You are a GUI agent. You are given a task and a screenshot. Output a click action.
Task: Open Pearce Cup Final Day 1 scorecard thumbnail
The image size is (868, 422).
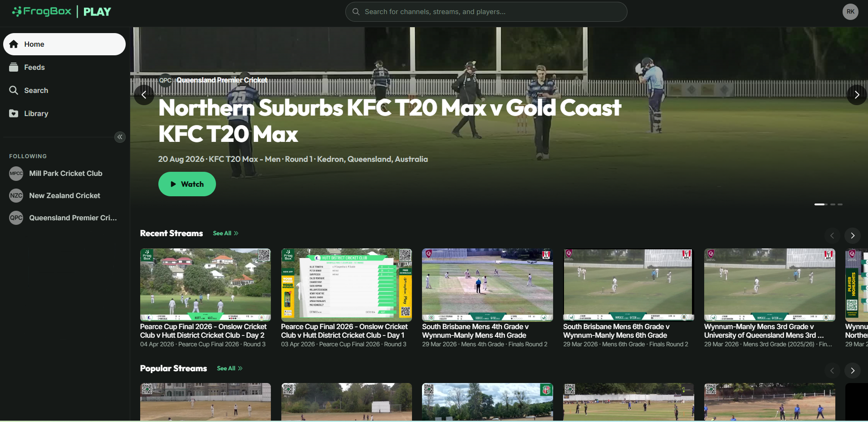347,285
